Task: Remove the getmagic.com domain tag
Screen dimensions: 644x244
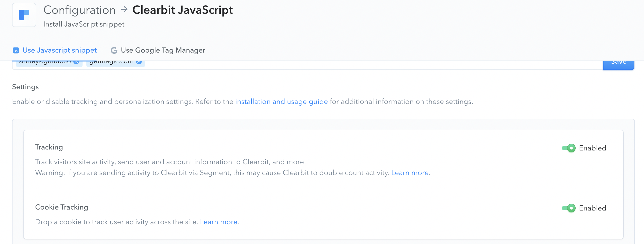Action: click(x=139, y=62)
